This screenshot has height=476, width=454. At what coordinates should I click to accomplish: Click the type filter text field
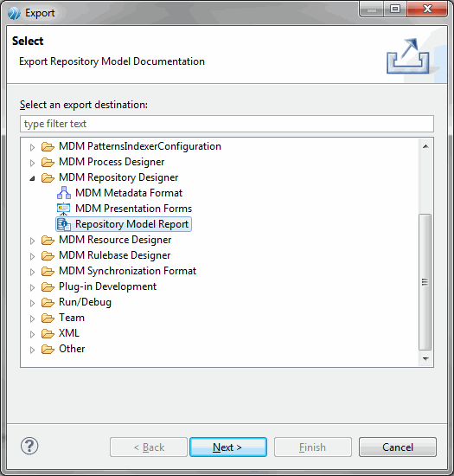pyautogui.click(x=227, y=124)
